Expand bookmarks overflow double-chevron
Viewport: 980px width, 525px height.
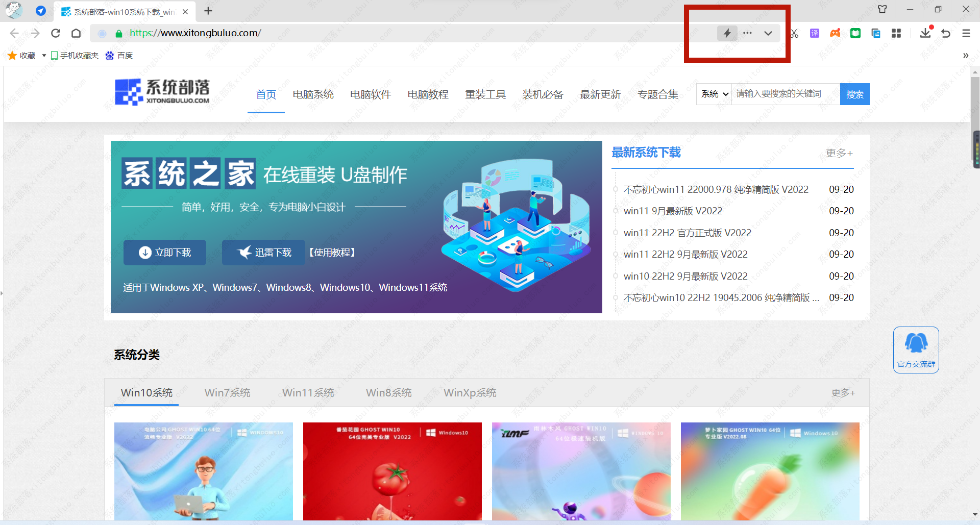tap(966, 56)
